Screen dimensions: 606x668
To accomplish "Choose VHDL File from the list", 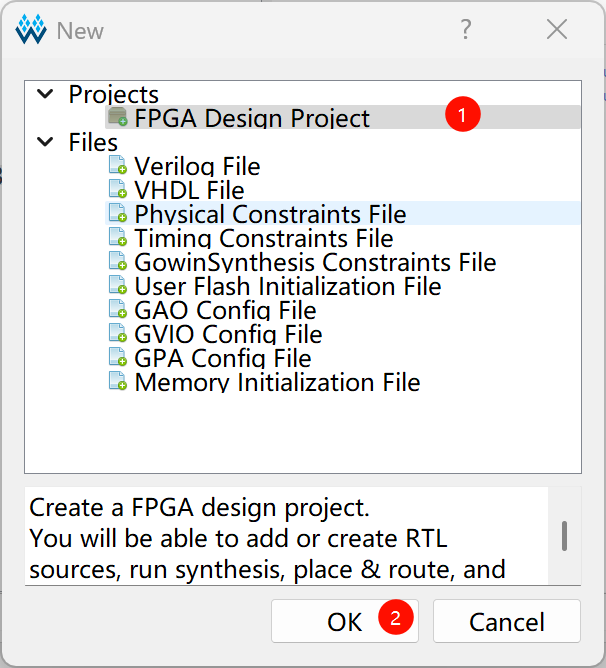I will point(343,189).
